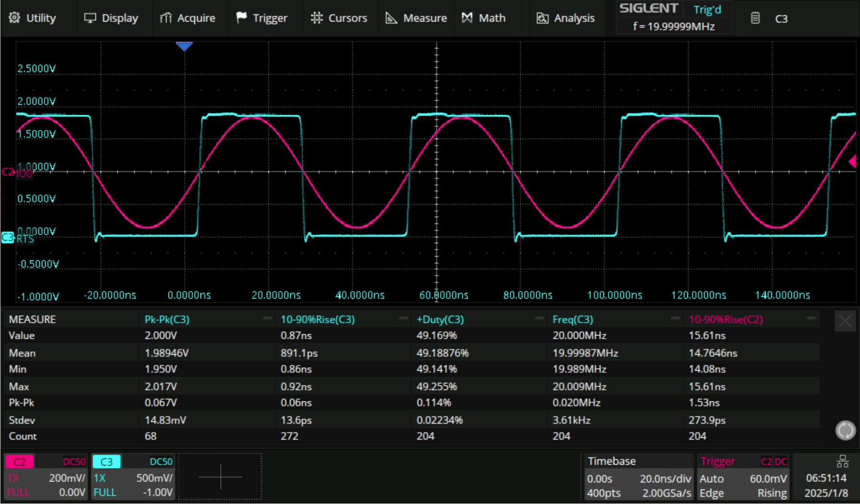Open the C2 channel settings box
Screen dimensions: 860x504
click(46, 477)
